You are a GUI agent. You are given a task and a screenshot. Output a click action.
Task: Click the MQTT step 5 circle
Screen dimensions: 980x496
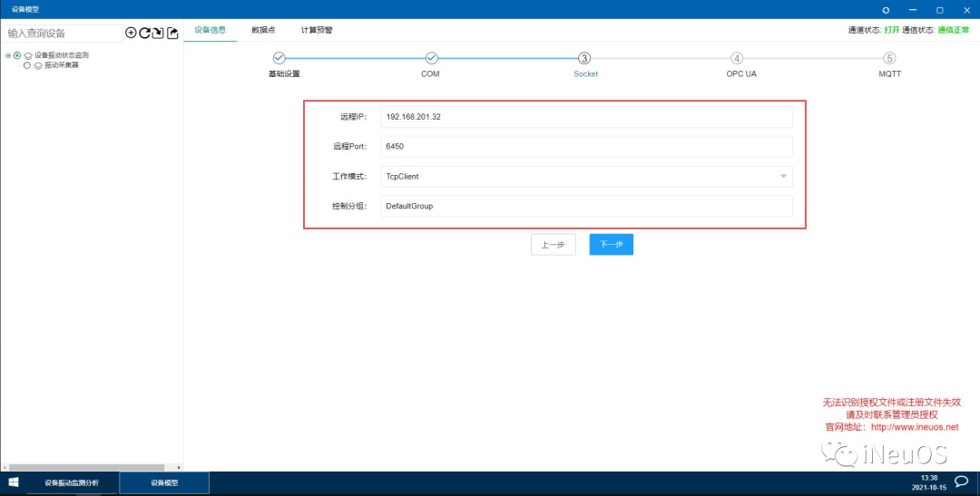pyautogui.click(x=889, y=58)
